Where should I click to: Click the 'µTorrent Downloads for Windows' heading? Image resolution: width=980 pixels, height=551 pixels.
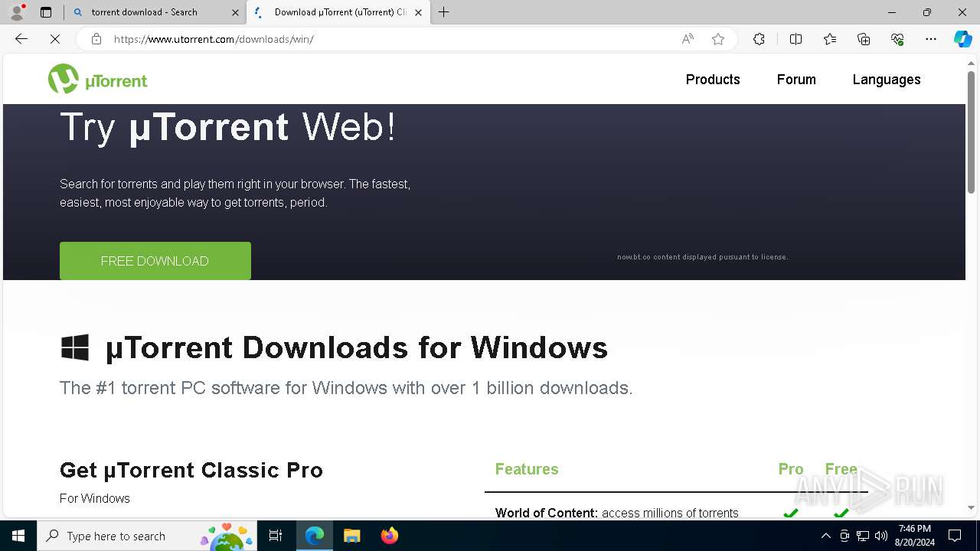pyautogui.click(x=357, y=347)
